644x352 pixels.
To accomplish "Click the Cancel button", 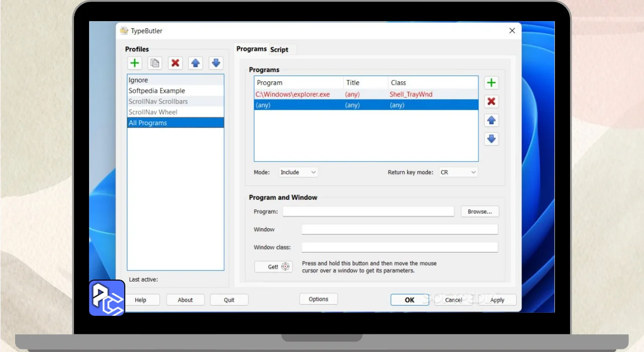I will point(453,300).
